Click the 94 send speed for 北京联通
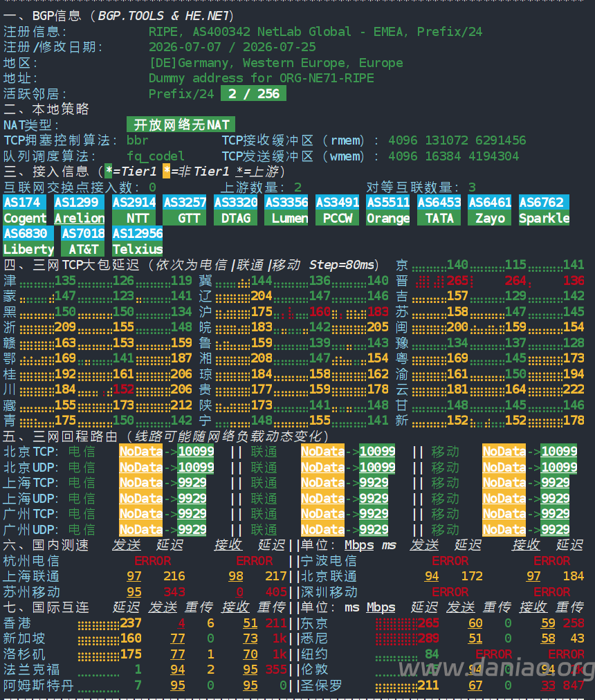The width and height of the screenshot is (595, 700). pos(432,576)
